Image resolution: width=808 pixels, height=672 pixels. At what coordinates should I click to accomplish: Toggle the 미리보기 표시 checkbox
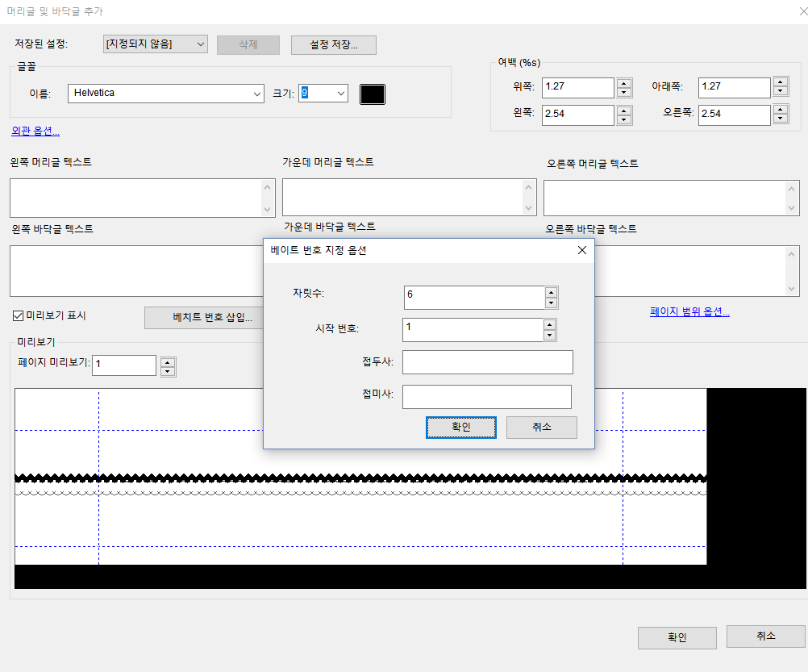[17, 315]
